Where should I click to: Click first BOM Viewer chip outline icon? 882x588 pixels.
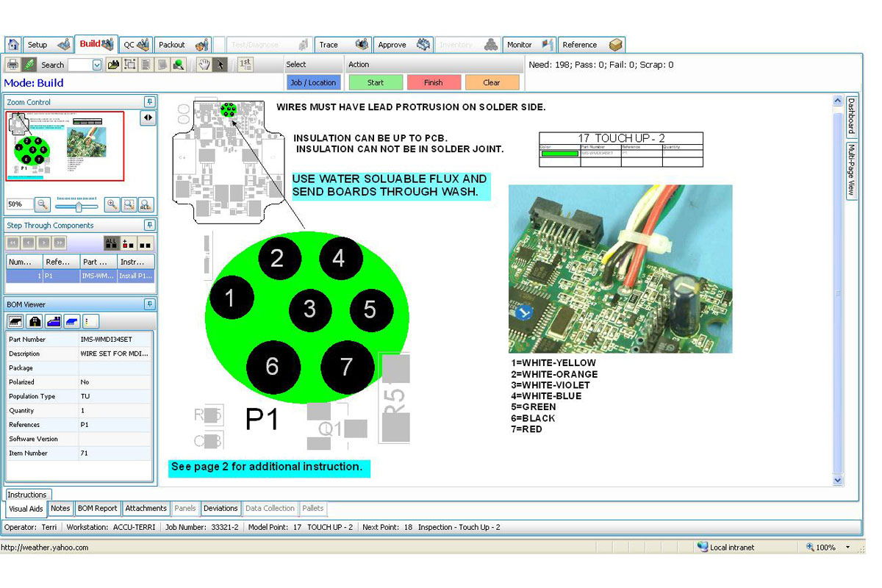[x=15, y=321]
